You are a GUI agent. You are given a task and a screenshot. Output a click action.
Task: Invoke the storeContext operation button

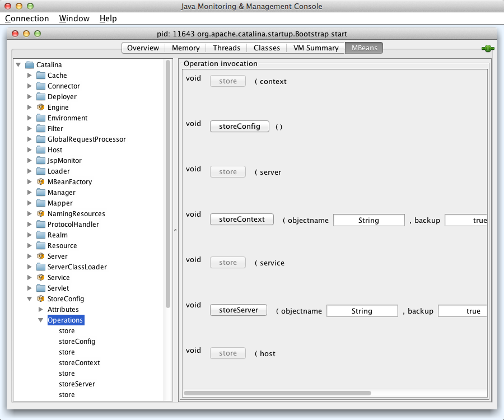coord(242,219)
